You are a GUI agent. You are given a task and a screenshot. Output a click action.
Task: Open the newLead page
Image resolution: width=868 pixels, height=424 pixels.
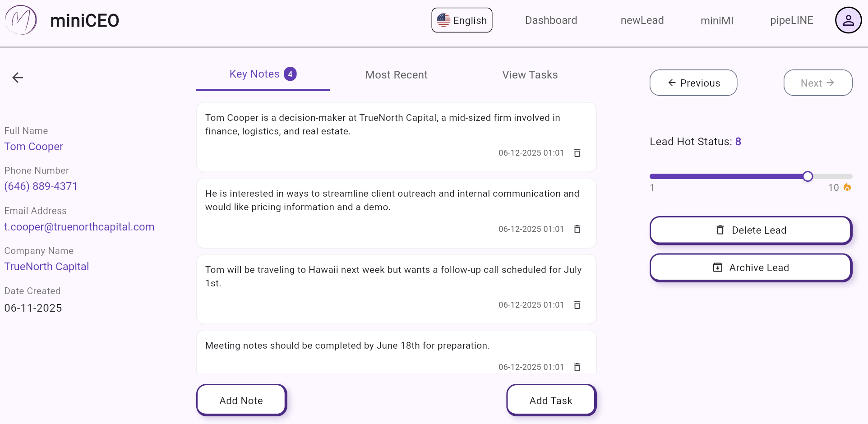[x=642, y=20]
